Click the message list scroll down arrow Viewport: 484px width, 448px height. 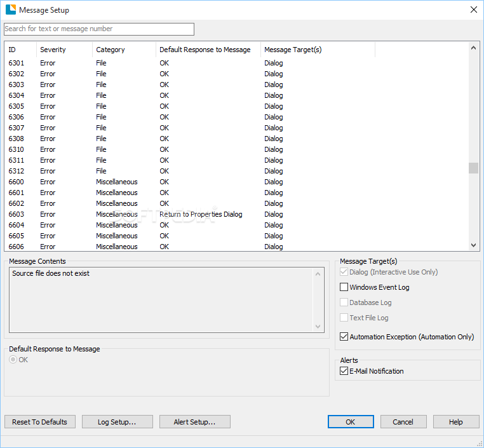pyautogui.click(x=473, y=245)
